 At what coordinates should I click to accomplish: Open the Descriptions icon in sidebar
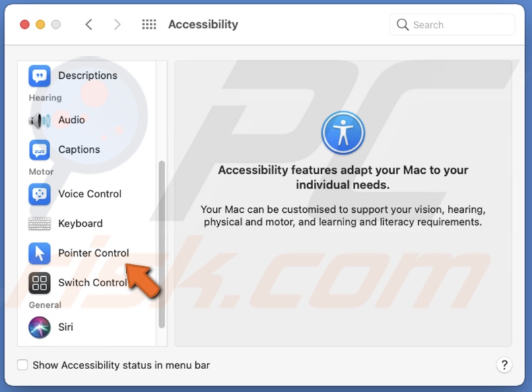point(40,75)
